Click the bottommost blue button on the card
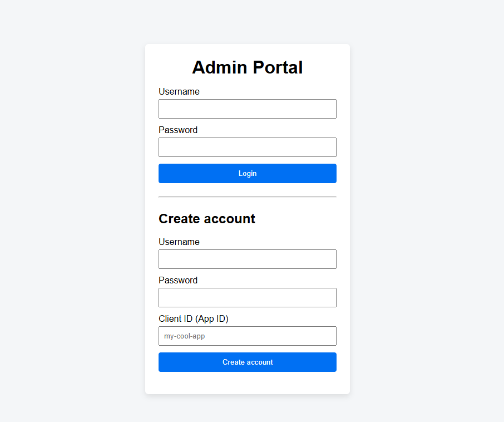 tap(247, 362)
